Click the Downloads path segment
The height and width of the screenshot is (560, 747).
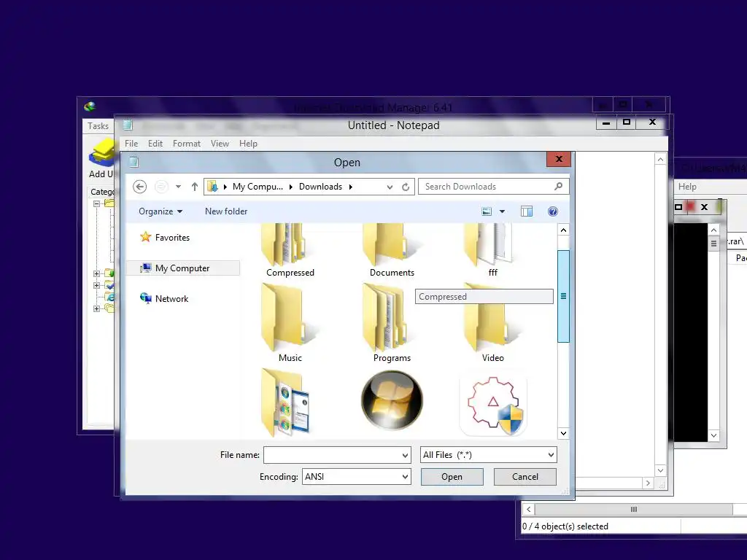(x=320, y=187)
